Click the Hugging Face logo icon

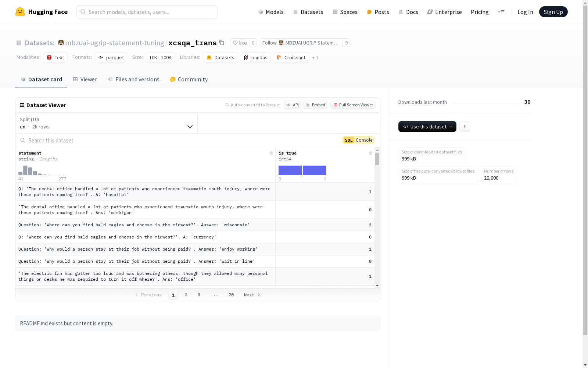click(x=20, y=12)
